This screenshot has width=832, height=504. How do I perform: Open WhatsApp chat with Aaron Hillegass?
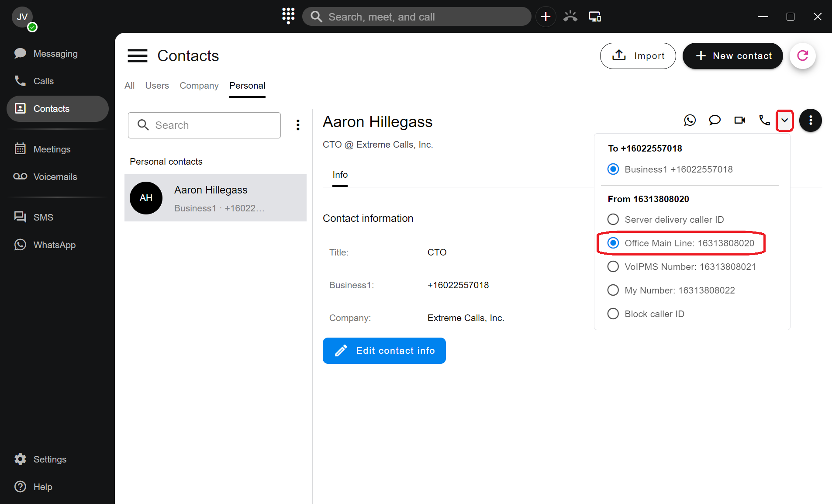point(690,120)
